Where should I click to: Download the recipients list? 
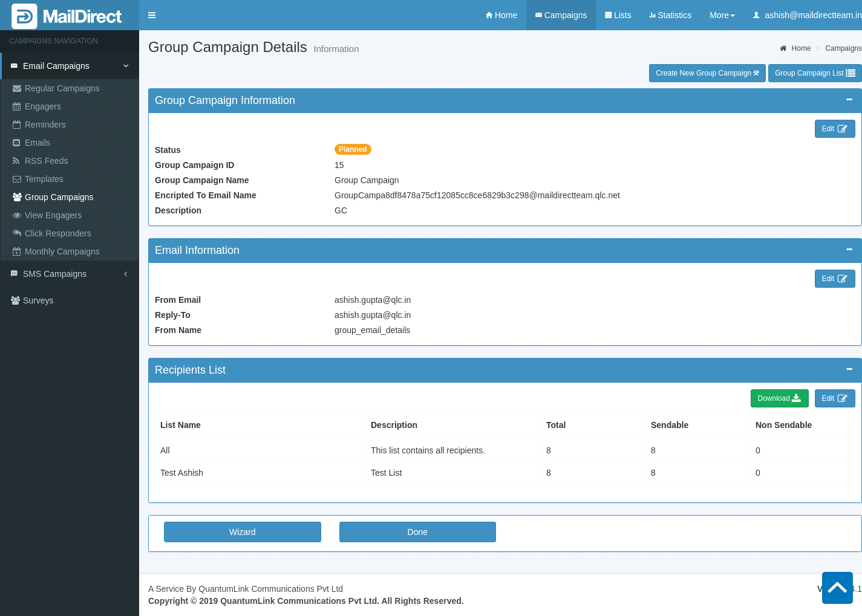pyautogui.click(x=779, y=398)
